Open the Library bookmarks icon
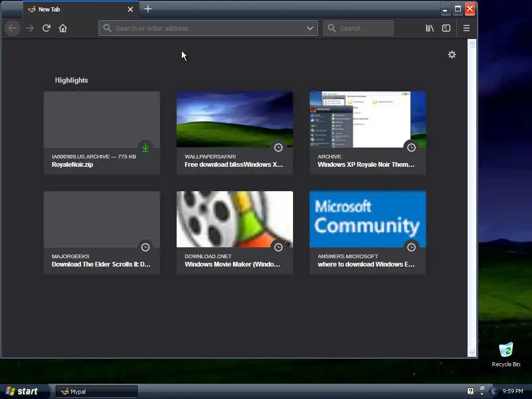 (430, 28)
